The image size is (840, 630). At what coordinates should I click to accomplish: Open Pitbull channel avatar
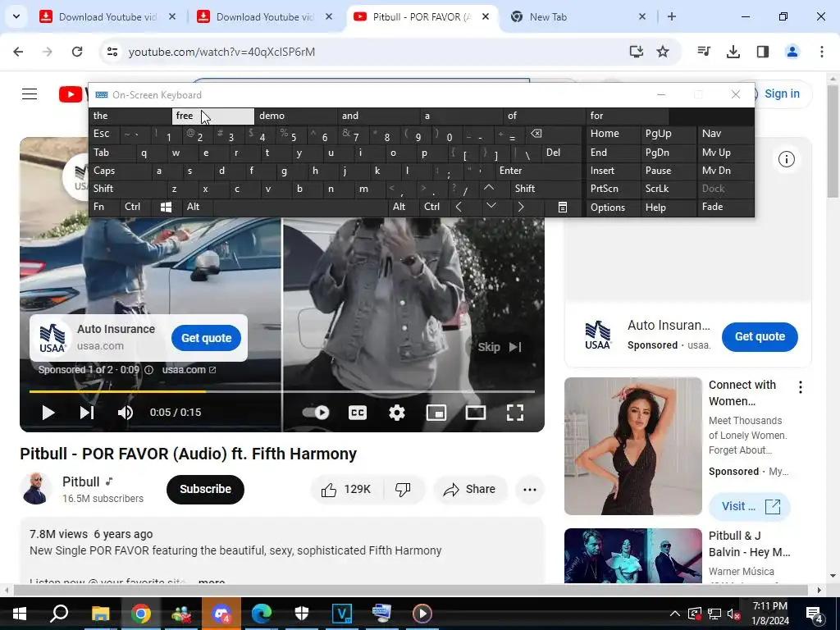coord(35,489)
